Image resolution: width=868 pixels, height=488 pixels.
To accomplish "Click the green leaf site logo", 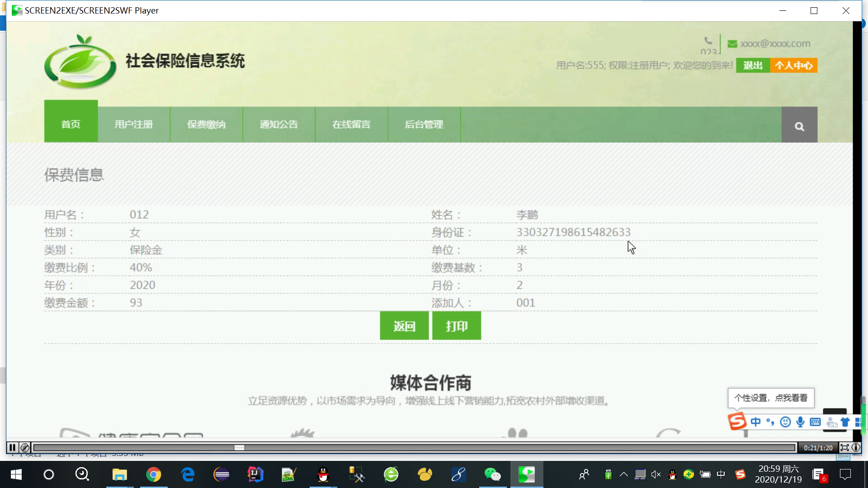I will [x=80, y=62].
